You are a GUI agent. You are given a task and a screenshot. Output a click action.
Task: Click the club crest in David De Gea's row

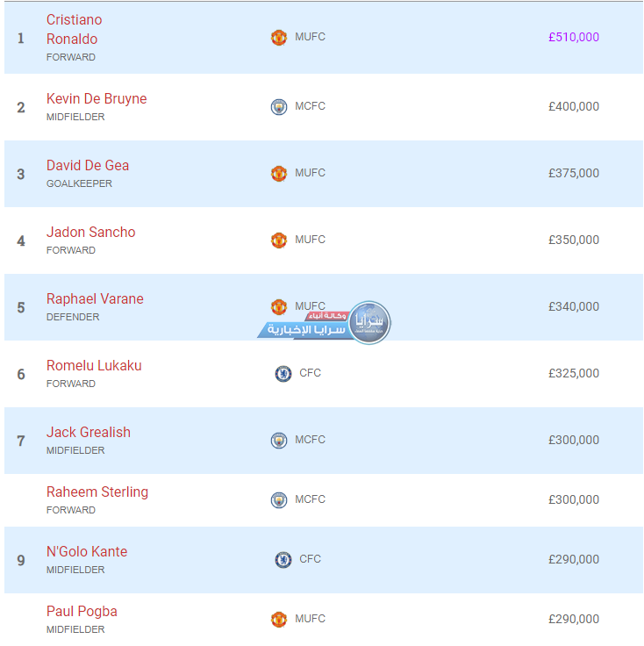coord(278,174)
